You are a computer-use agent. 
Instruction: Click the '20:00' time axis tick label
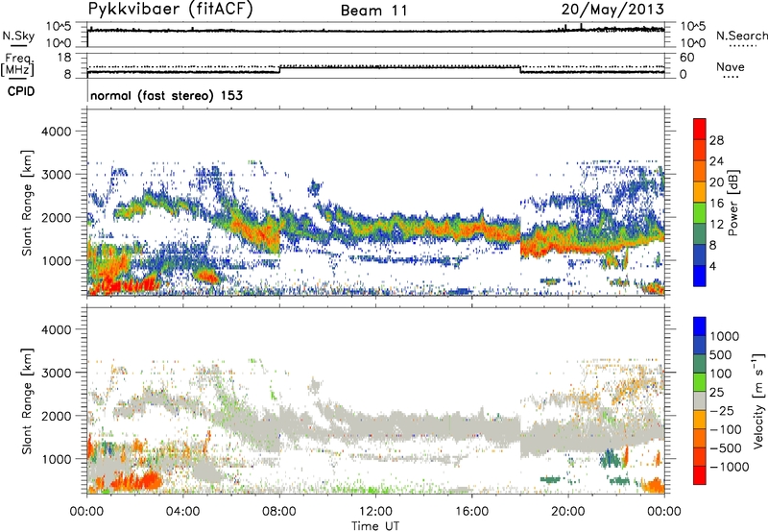point(568,512)
